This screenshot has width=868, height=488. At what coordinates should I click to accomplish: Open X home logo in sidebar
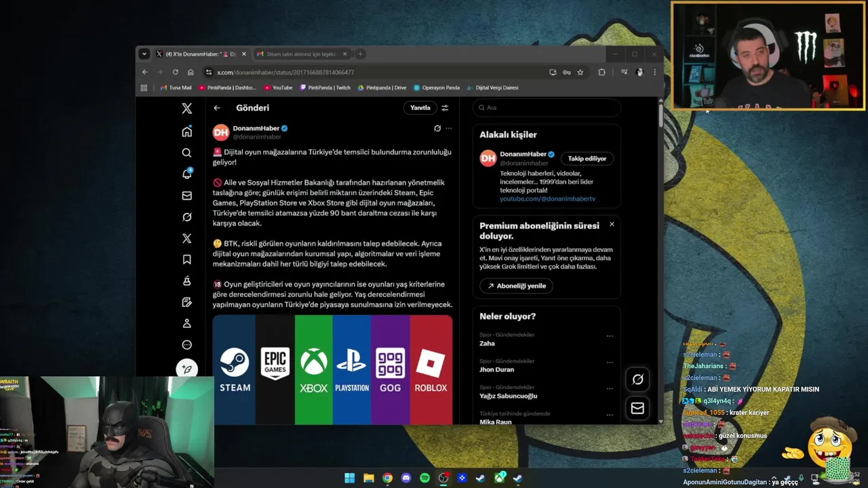click(x=187, y=108)
